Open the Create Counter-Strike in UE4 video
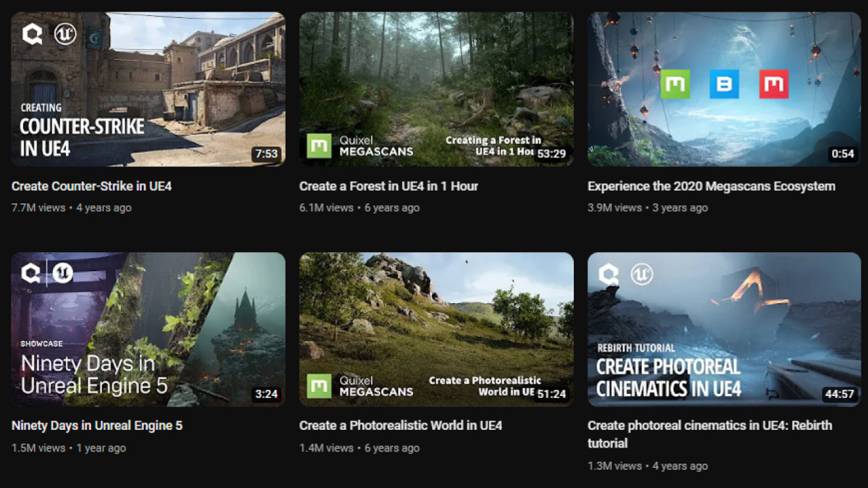The height and width of the screenshot is (488, 868). 92,185
